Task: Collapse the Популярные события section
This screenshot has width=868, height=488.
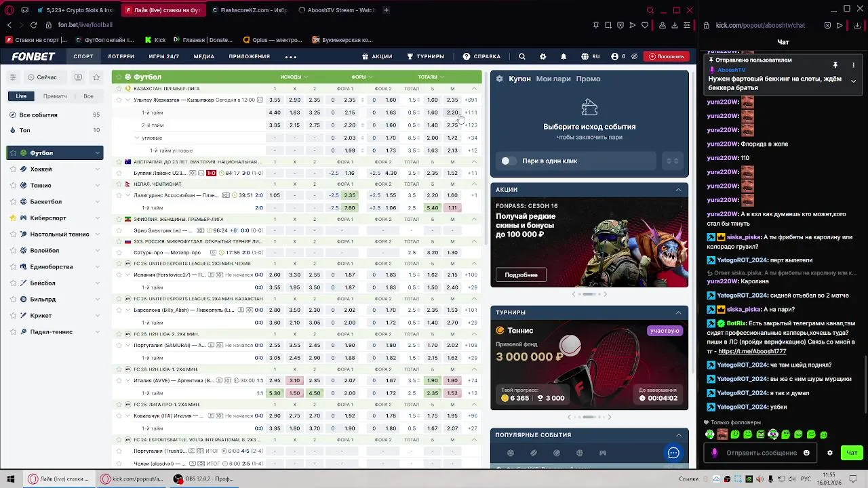Action: 678,435
